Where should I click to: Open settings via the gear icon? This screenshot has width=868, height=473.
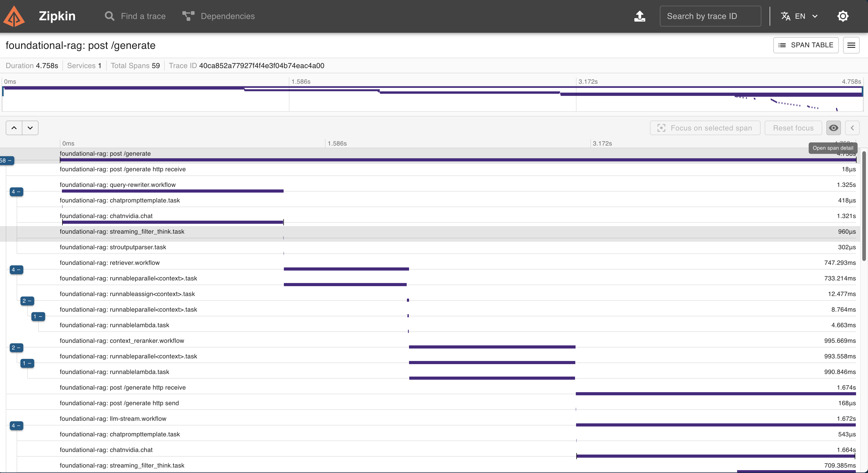[x=843, y=16]
